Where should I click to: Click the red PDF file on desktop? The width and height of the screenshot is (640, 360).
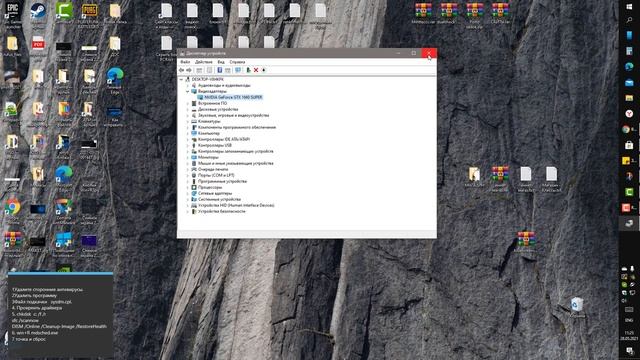tap(38, 43)
